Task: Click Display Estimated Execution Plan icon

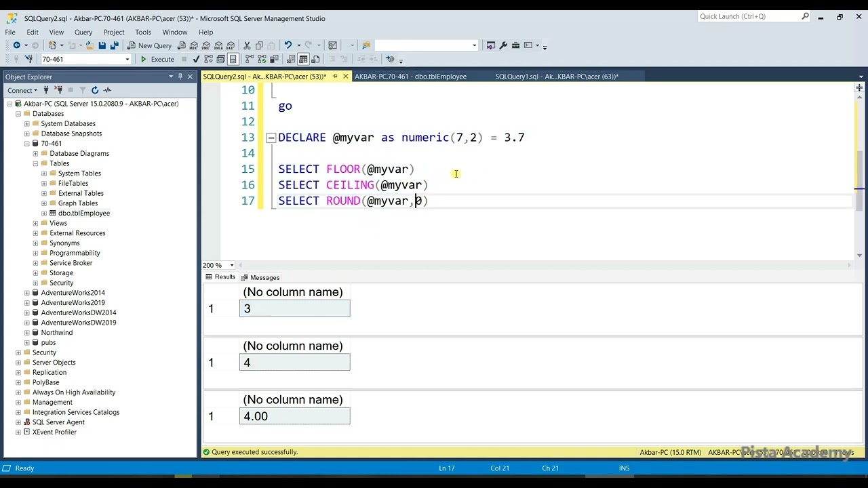Action: click(208, 59)
